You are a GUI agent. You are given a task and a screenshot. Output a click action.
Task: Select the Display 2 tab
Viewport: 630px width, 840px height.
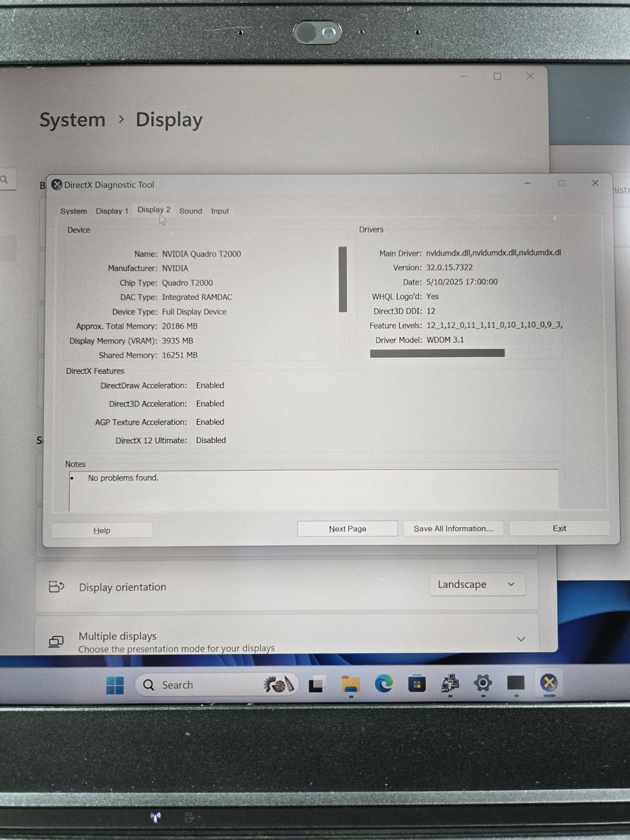154,209
